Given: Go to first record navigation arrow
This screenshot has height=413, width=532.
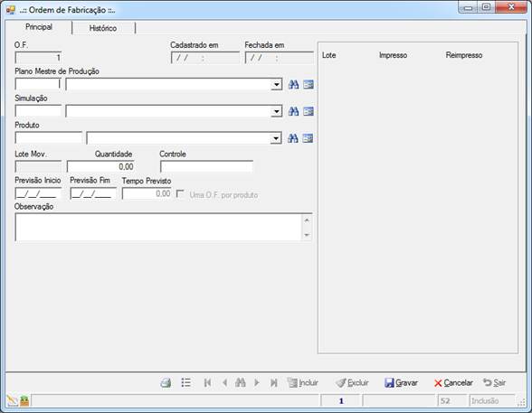Looking at the screenshot, I should [208, 382].
